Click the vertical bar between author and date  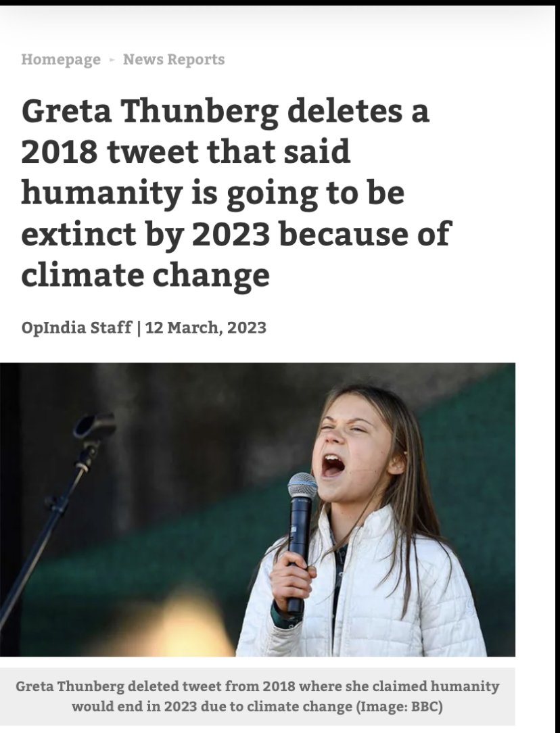coord(139,327)
